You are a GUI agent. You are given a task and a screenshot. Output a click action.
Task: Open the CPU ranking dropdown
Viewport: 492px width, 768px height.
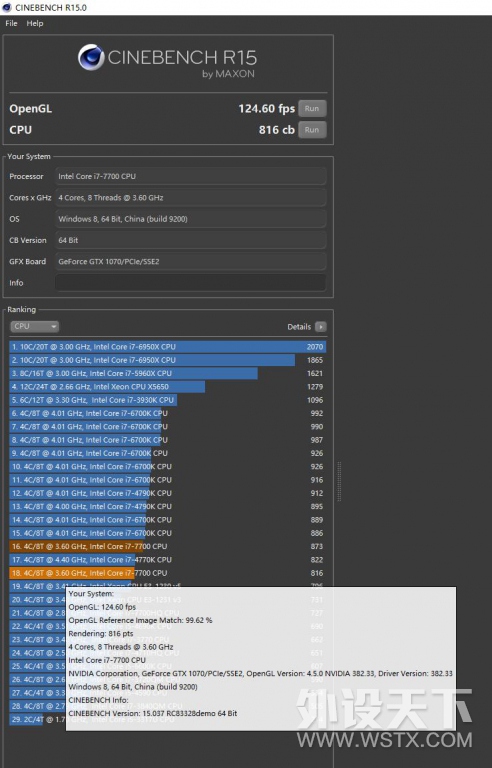34,326
